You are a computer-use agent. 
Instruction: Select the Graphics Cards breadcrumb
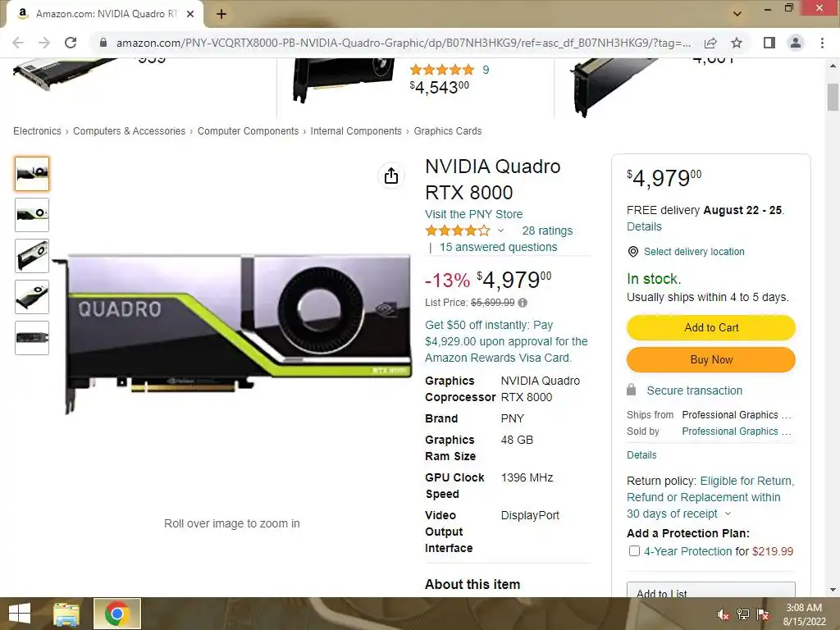coord(447,131)
